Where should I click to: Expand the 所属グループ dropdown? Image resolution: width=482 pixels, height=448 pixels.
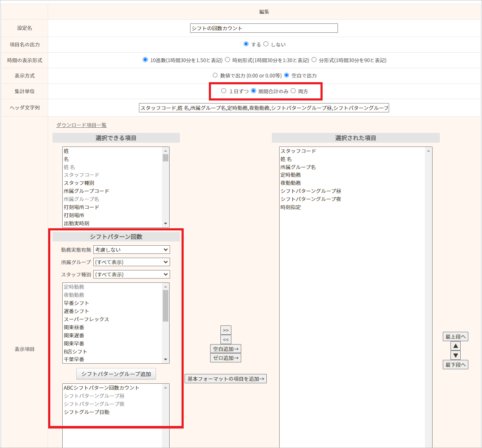tap(131, 262)
